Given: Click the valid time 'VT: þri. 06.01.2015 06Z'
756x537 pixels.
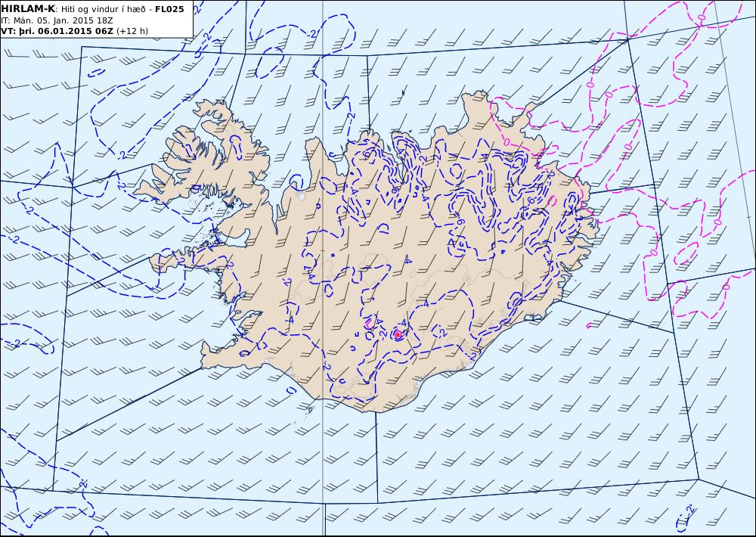Looking at the screenshot, I should (x=57, y=31).
